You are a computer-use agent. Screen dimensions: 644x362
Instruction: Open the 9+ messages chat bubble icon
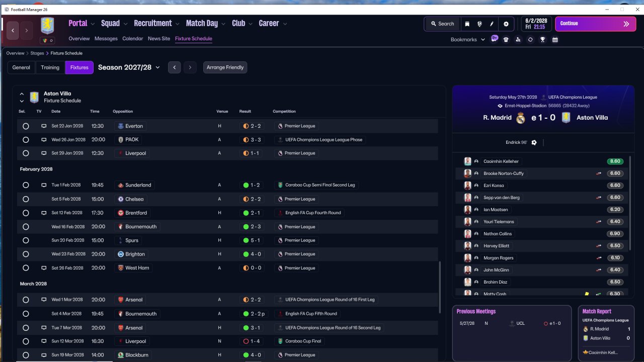click(x=494, y=39)
